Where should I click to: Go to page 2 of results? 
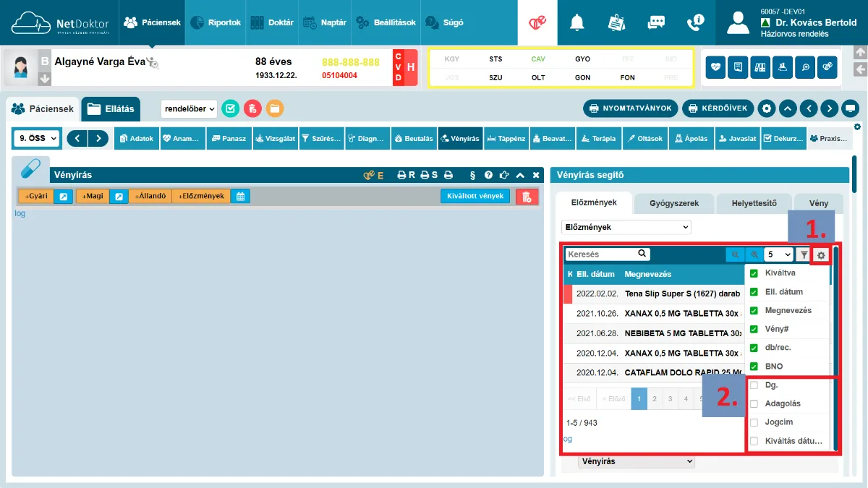655,399
